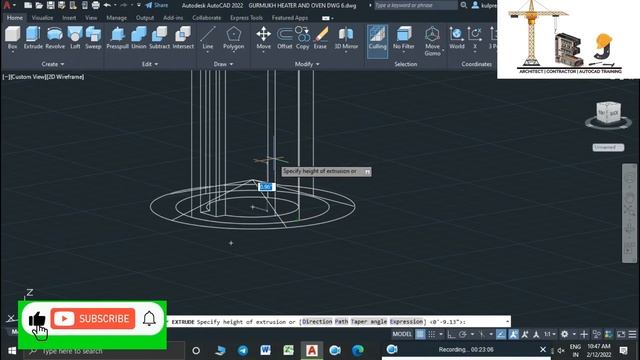Select the Subtract tool
The width and height of the screenshot is (640, 360).
pos(159,37)
